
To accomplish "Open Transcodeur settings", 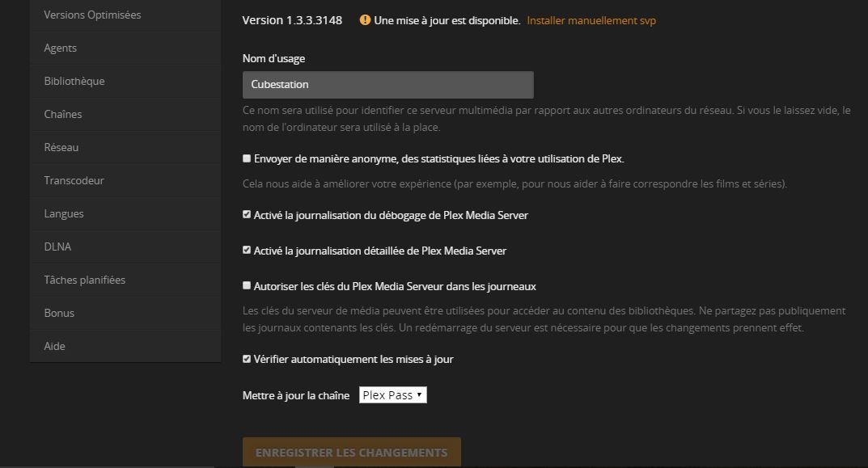I will coord(74,180).
